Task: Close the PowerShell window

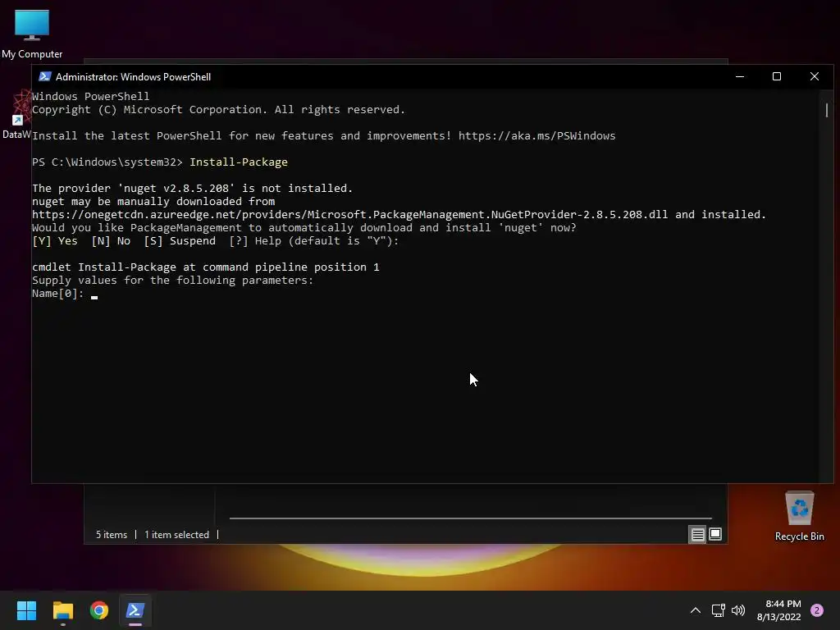Action: coord(815,76)
